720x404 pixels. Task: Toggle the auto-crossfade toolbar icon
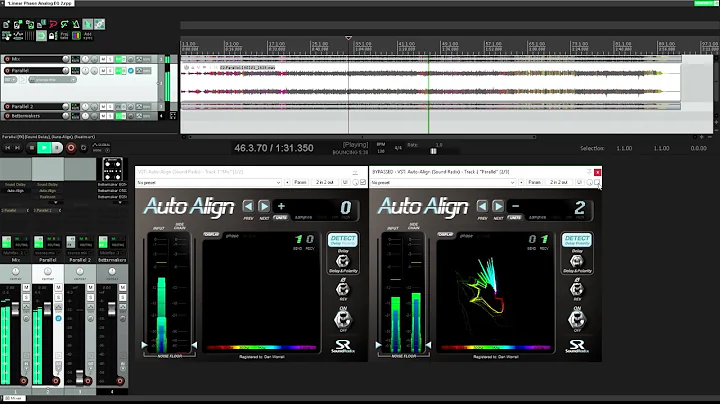pyautogui.click(x=88, y=24)
